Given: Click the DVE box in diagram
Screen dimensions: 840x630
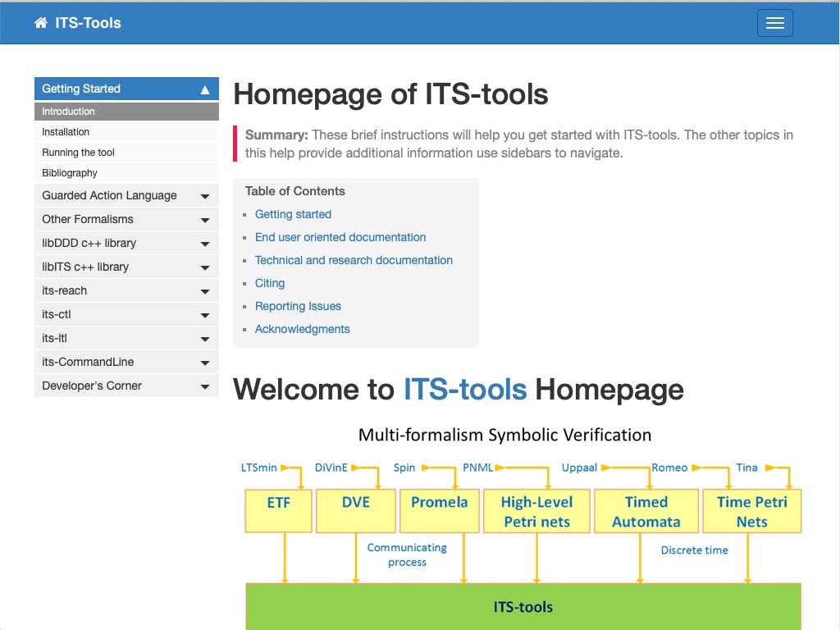Looking at the screenshot, I should [356, 510].
